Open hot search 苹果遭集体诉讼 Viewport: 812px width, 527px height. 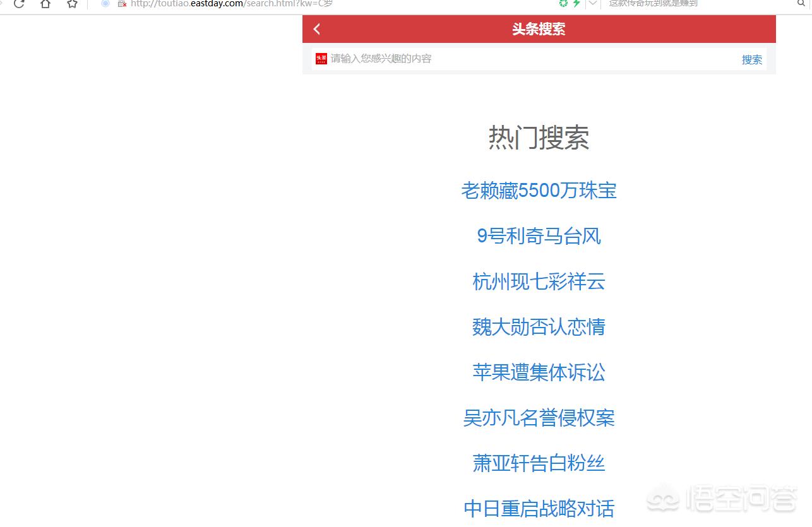pyautogui.click(x=539, y=372)
